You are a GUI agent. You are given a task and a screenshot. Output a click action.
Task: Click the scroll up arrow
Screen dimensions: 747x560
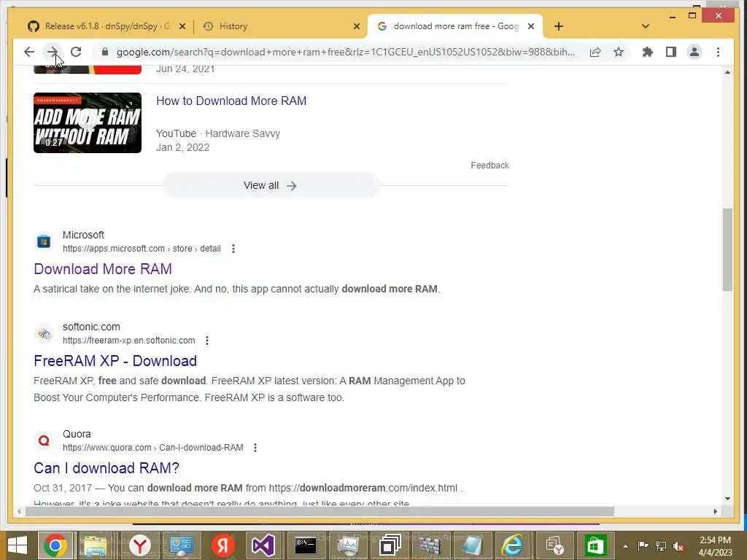point(727,72)
